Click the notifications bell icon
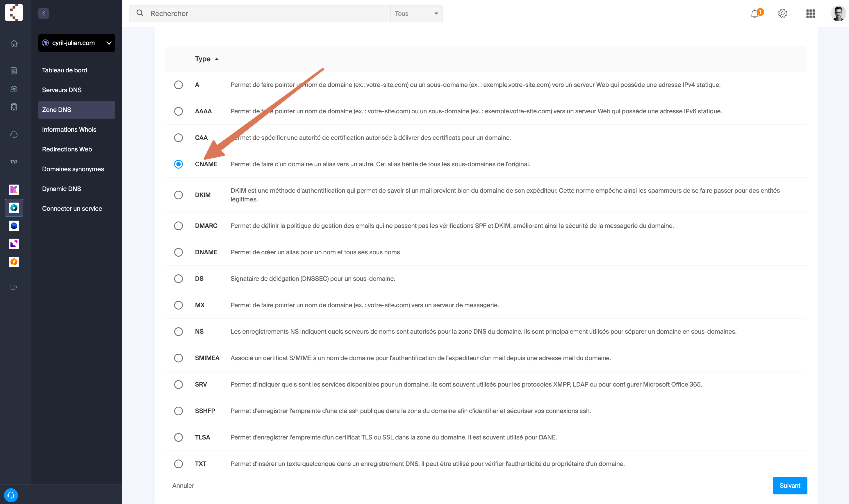Image resolution: width=849 pixels, height=504 pixels. tap(755, 14)
